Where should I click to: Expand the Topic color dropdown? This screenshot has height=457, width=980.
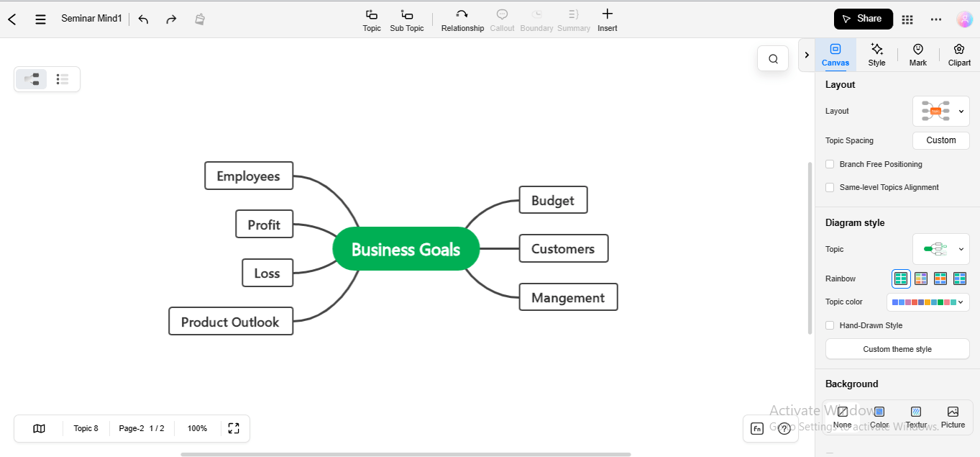[x=960, y=302]
